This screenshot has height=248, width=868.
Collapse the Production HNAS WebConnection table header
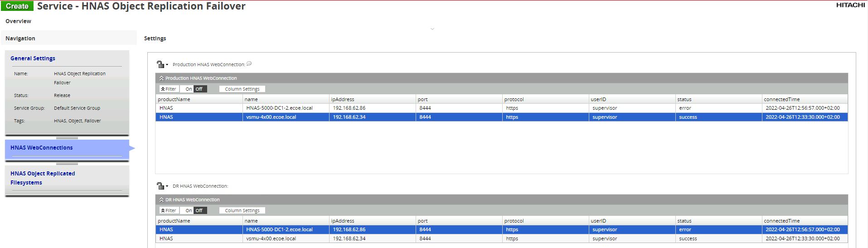point(161,78)
